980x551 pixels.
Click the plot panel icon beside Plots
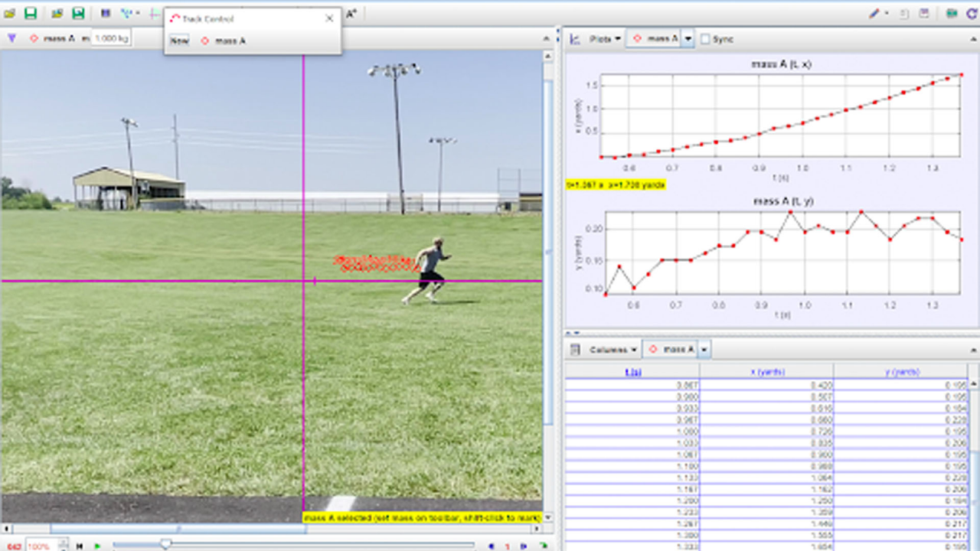point(573,37)
